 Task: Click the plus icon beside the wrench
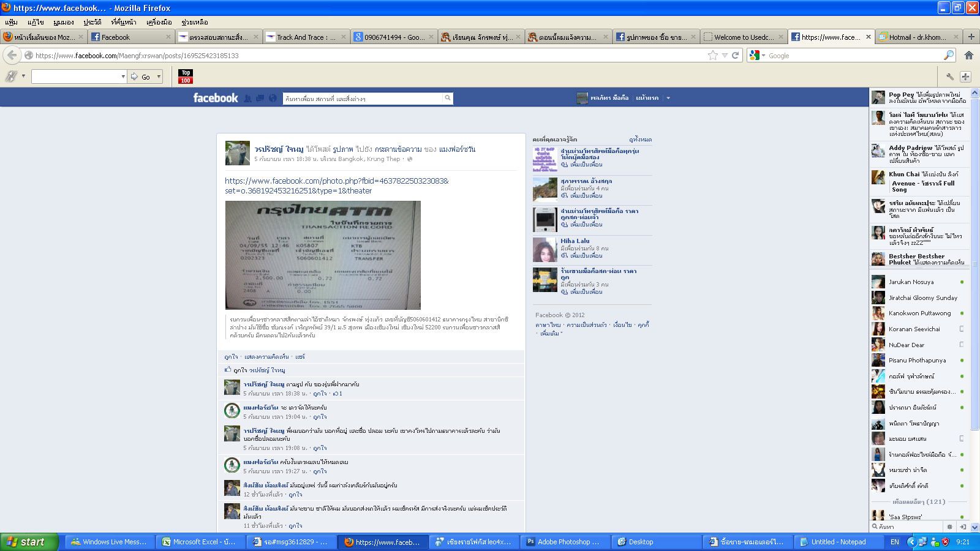point(966,77)
